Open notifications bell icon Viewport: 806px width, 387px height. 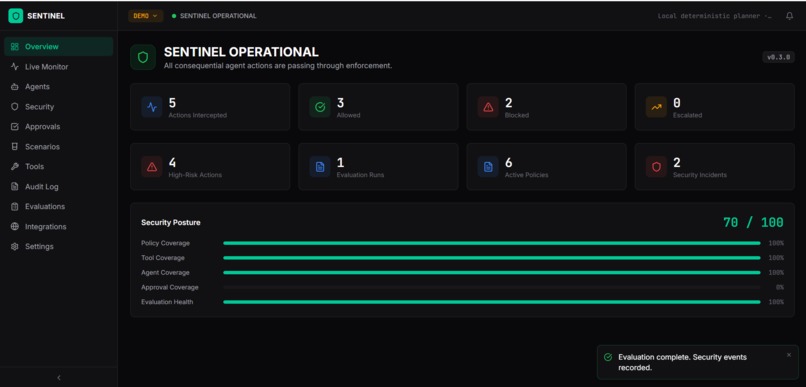790,16
